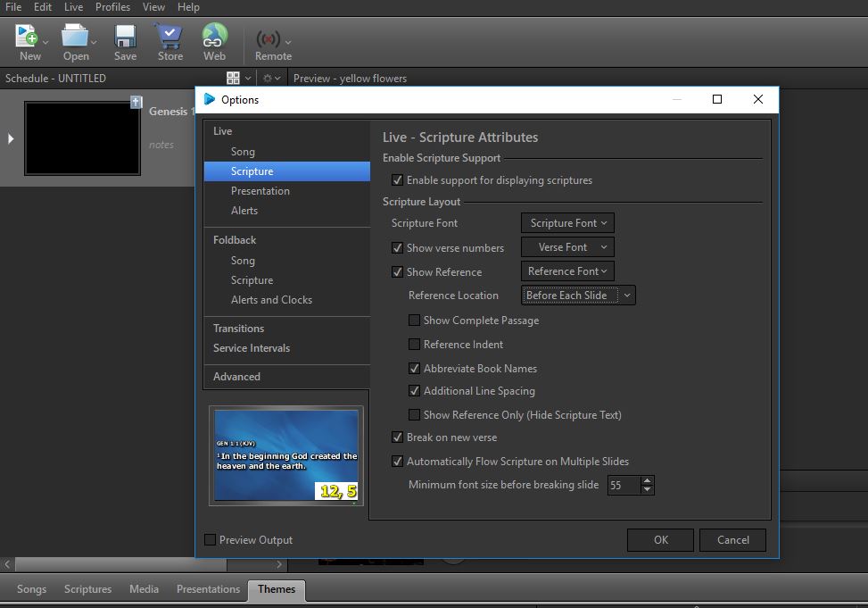Click the Cancel button

[x=732, y=539]
